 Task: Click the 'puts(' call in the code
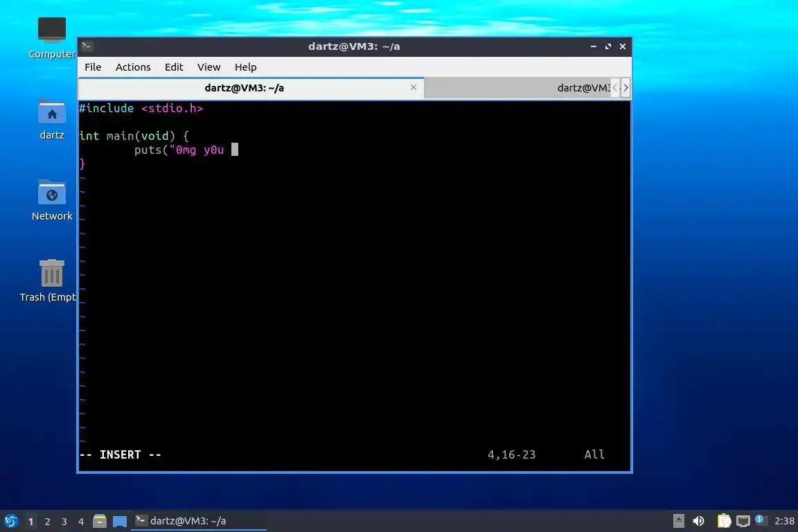(151, 150)
